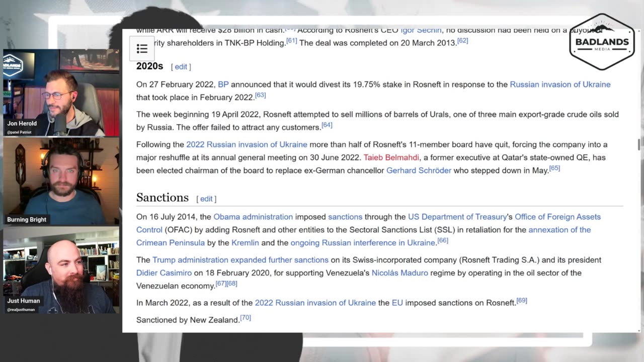Open Trump administration expanded further sanctions link

240,260
